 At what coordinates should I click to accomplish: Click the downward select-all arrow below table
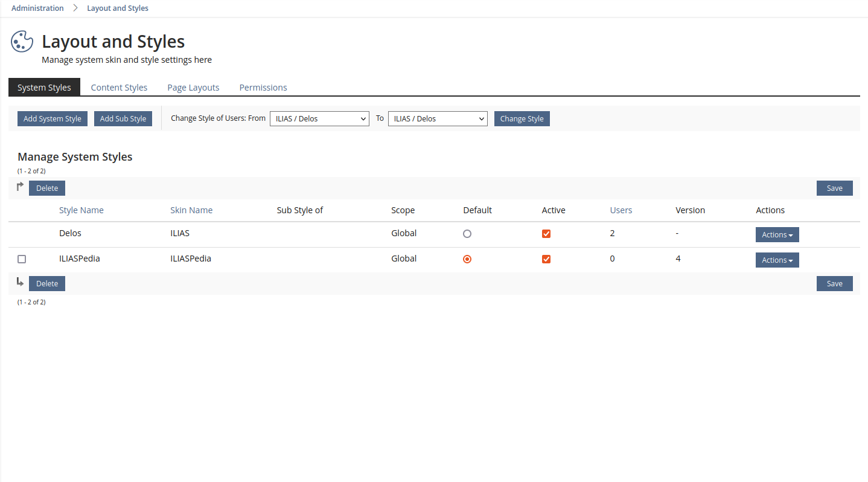pyautogui.click(x=20, y=281)
